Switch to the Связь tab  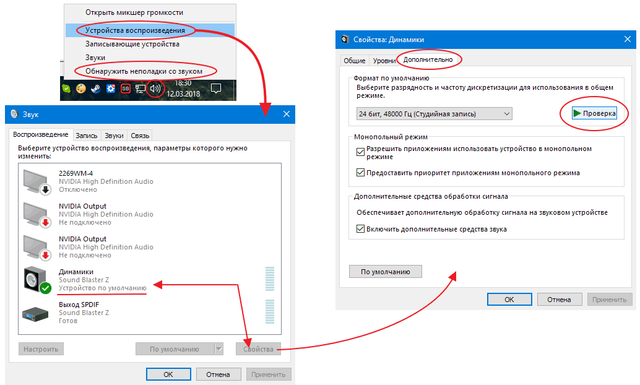(x=140, y=136)
